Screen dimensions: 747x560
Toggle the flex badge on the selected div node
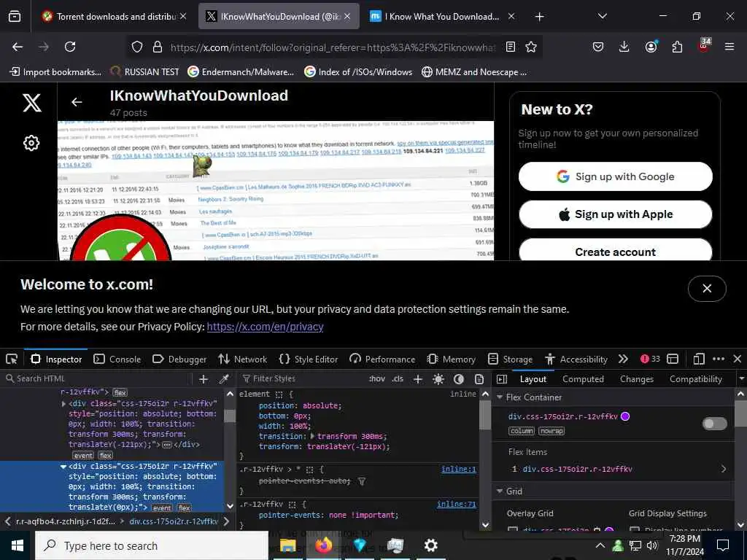pyautogui.click(x=185, y=508)
